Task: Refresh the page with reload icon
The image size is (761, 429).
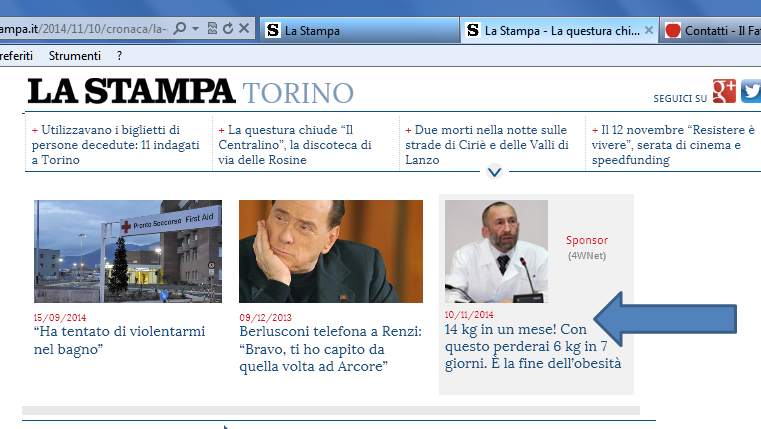Action: 228,30
